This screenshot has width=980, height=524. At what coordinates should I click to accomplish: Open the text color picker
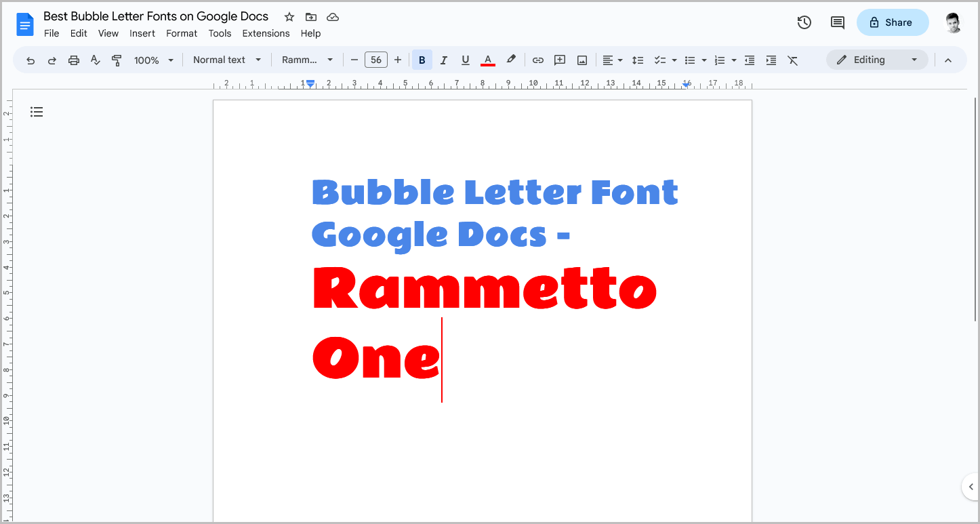(487, 60)
